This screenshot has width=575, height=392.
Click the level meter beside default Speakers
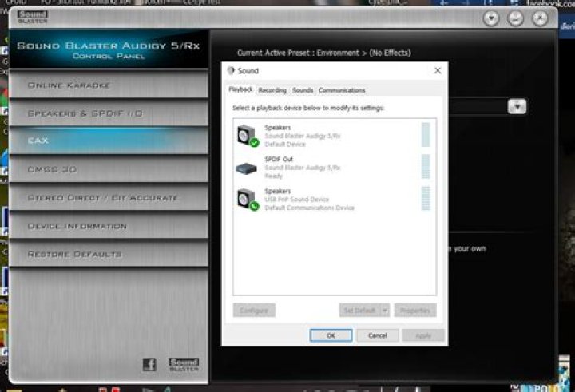click(x=426, y=135)
